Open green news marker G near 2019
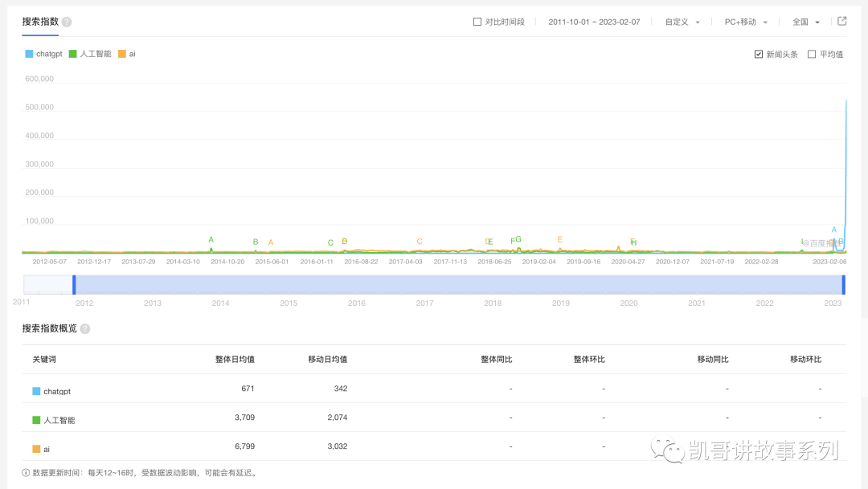The width and height of the screenshot is (868, 489). tap(518, 239)
